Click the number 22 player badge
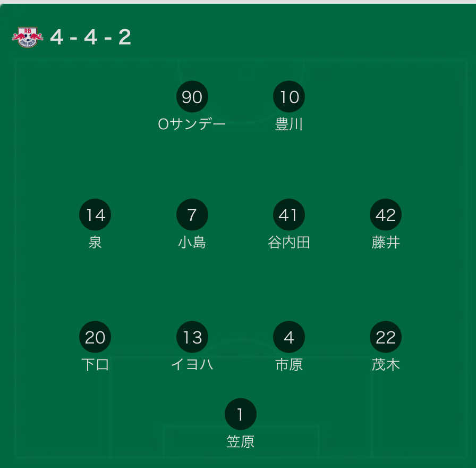The width and height of the screenshot is (476, 468). click(x=386, y=337)
